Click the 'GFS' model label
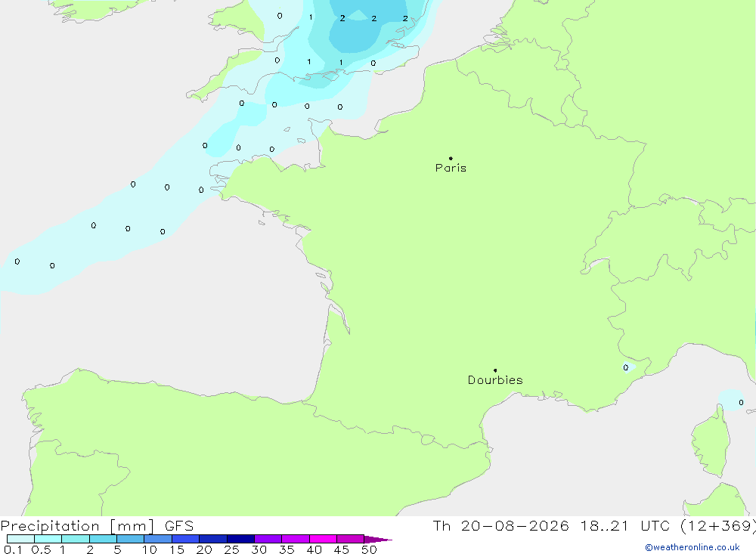Image resolution: width=756 pixels, height=554 pixels. 179,526
